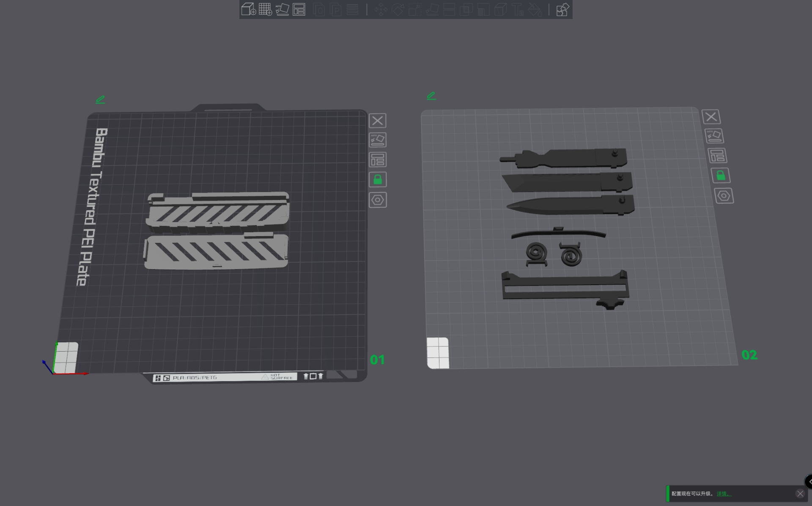Edit plate 01 name with pencil icon
This screenshot has height=506, width=812.
(x=100, y=100)
